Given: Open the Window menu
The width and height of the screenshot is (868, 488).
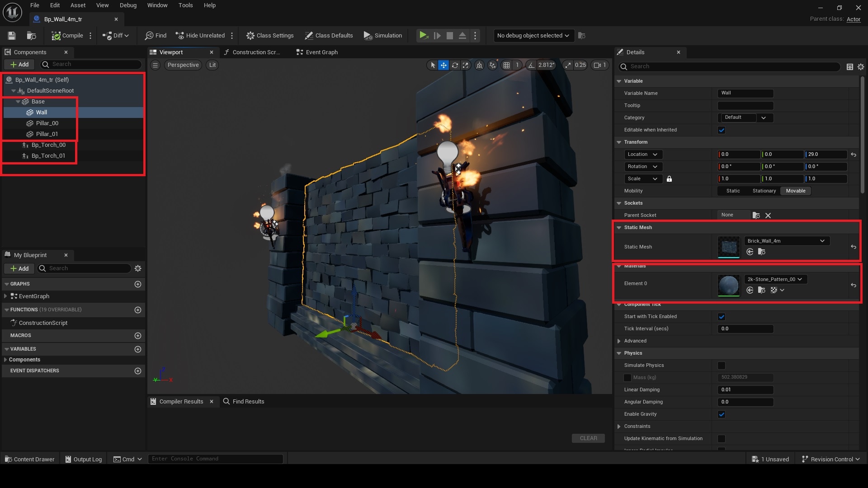Looking at the screenshot, I should tap(157, 5).
